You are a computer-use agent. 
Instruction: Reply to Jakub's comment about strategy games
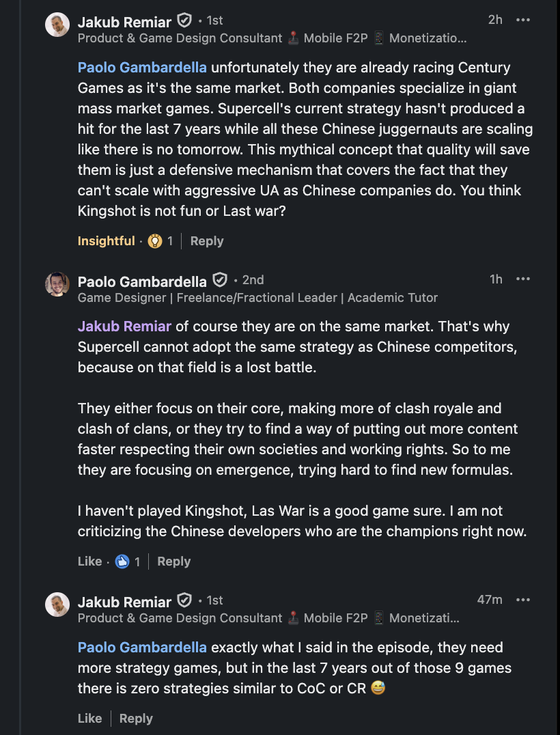(x=135, y=719)
